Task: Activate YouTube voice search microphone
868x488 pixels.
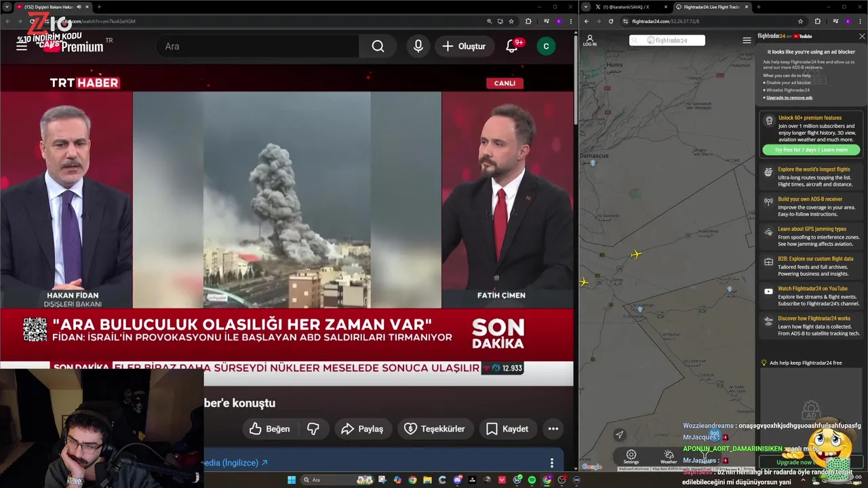Action: click(418, 46)
